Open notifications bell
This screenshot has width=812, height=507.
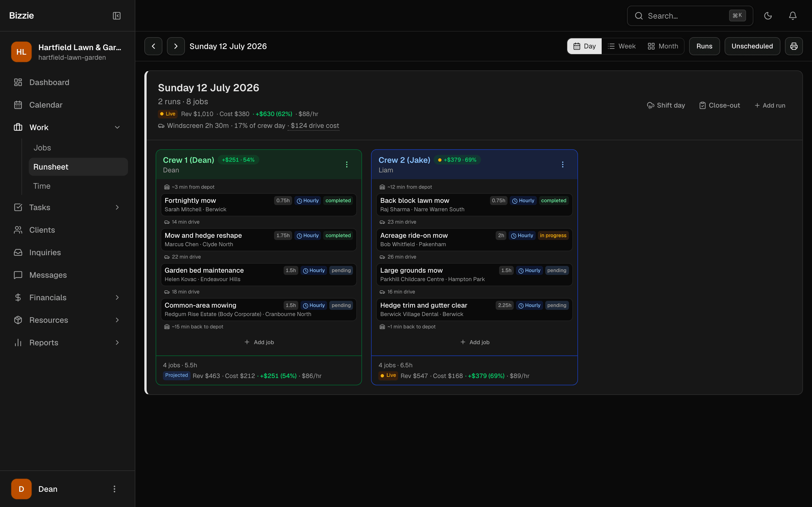[793, 16]
